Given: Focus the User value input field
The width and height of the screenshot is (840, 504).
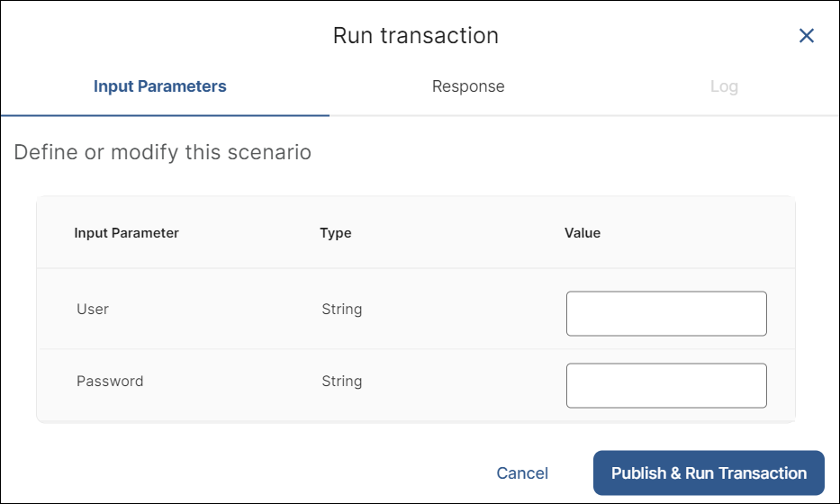Looking at the screenshot, I should tap(666, 314).
